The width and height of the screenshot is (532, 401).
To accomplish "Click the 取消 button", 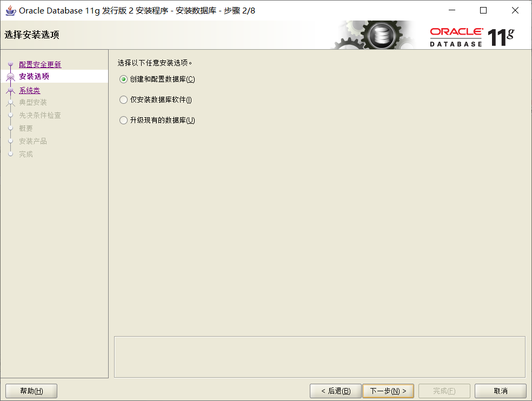I will 500,390.
